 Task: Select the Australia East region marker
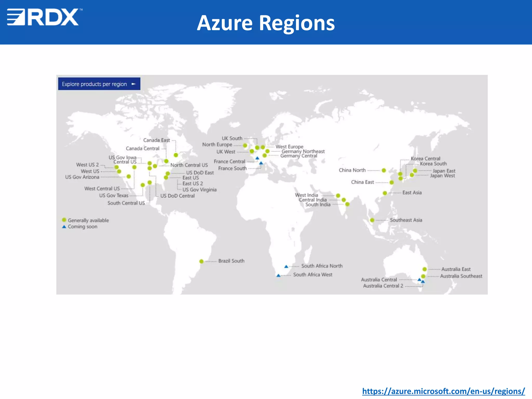point(424,269)
